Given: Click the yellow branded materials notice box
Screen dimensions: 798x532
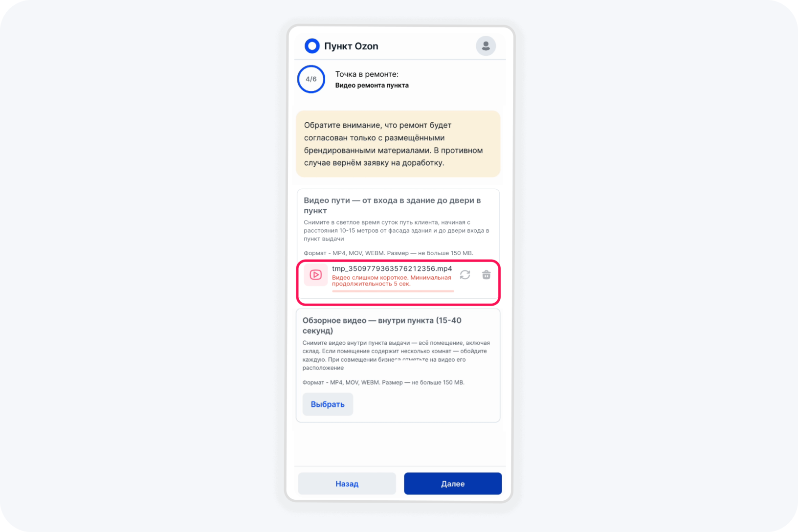Looking at the screenshot, I should pyautogui.click(x=398, y=144).
